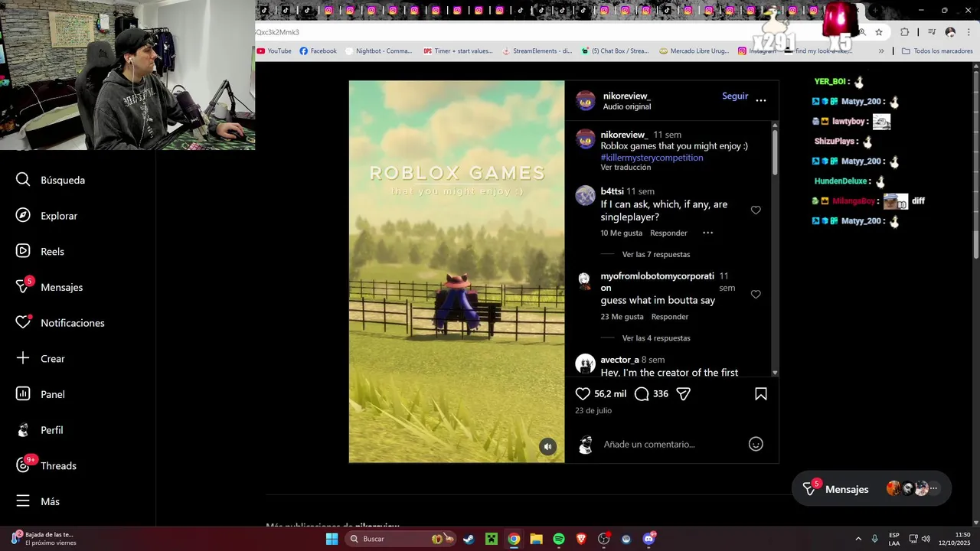Open the emoji picker in comment box
The image size is (980, 551).
pos(756,444)
